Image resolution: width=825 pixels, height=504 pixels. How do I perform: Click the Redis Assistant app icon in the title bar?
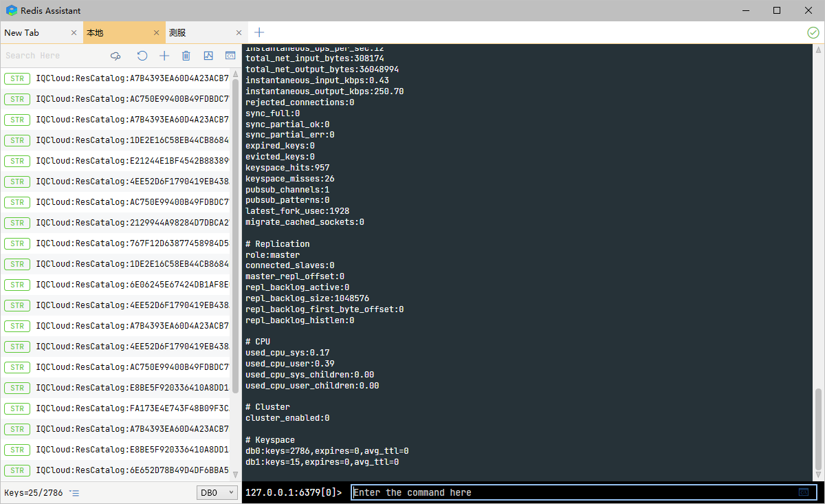pos(11,10)
